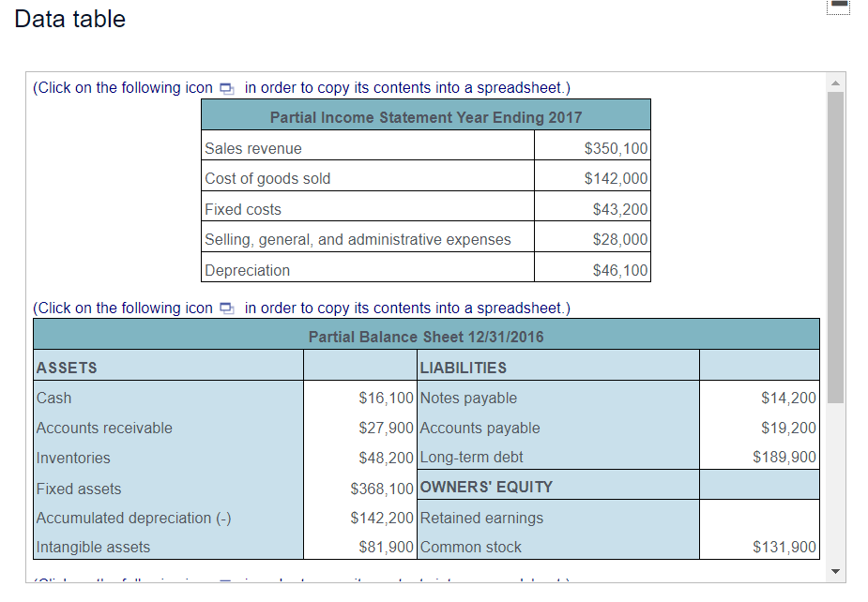Click the scrollbar up arrow
This screenshot has width=868, height=602.
coord(834,82)
